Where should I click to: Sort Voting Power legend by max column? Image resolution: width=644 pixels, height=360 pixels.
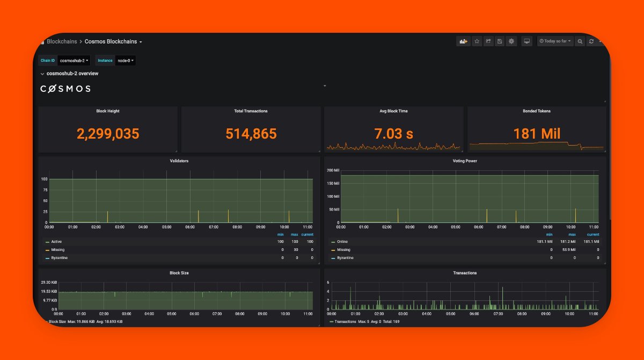[572, 234]
